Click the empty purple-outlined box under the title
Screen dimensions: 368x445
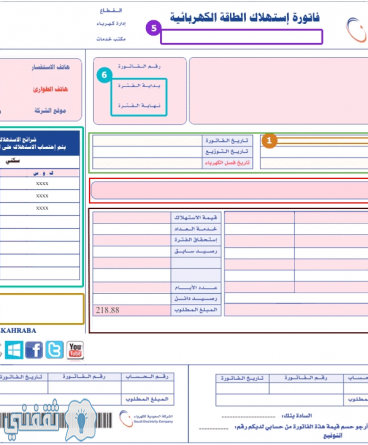[242, 37]
